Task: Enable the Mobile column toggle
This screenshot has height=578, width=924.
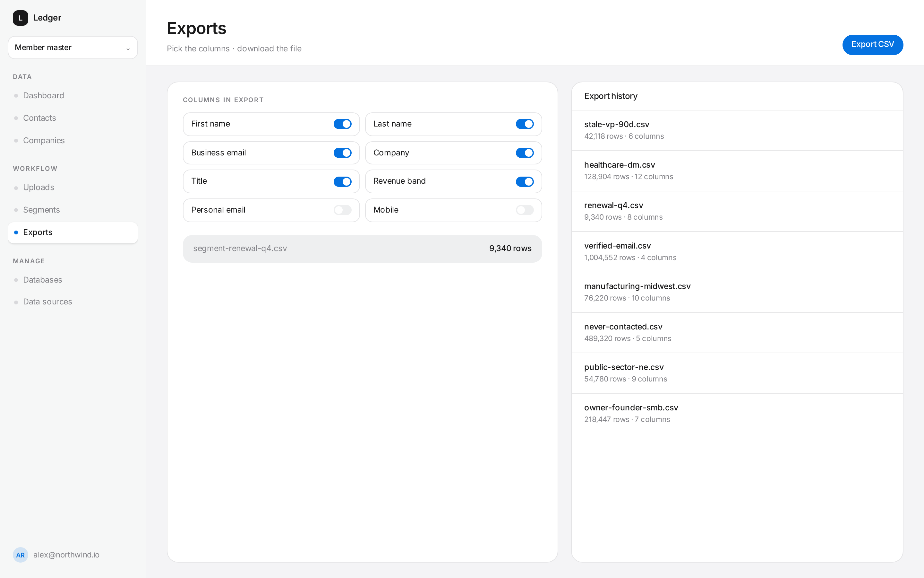Action: click(x=525, y=210)
